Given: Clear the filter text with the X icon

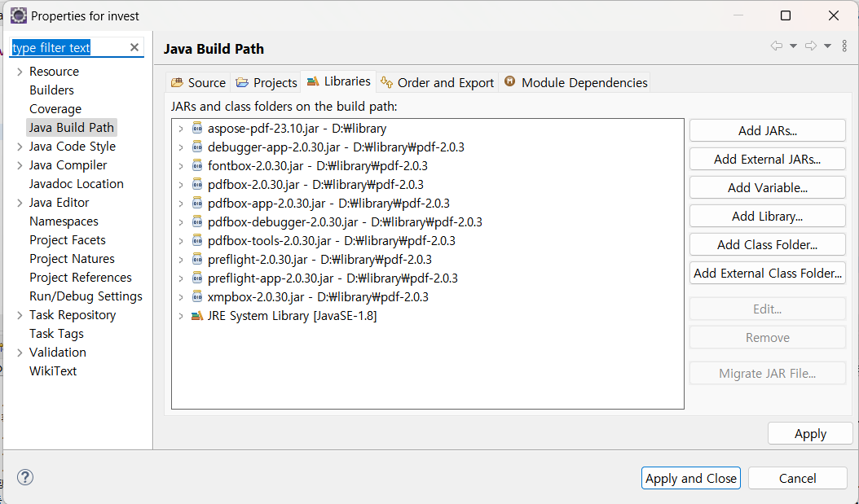Looking at the screenshot, I should click(x=134, y=47).
